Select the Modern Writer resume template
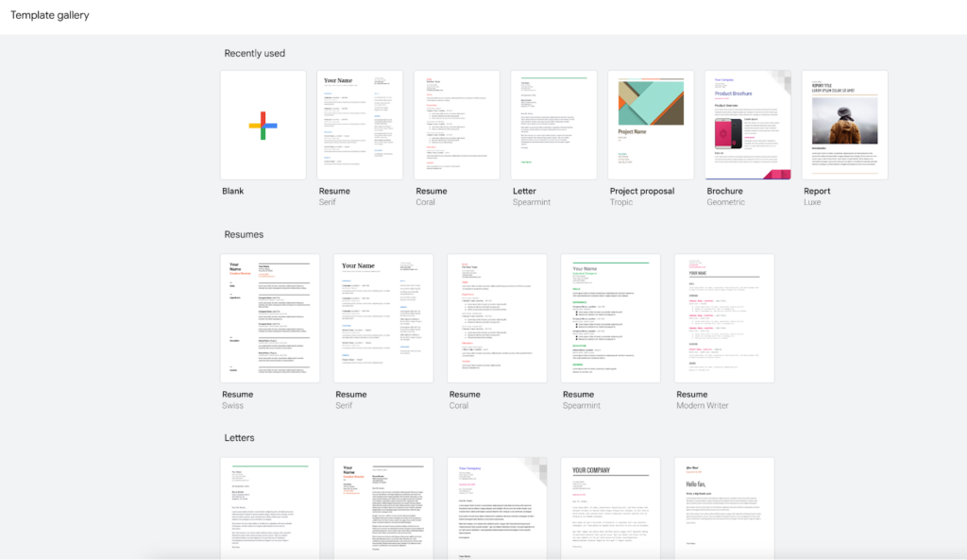This screenshot has width=967, height=560. [724, 317]
